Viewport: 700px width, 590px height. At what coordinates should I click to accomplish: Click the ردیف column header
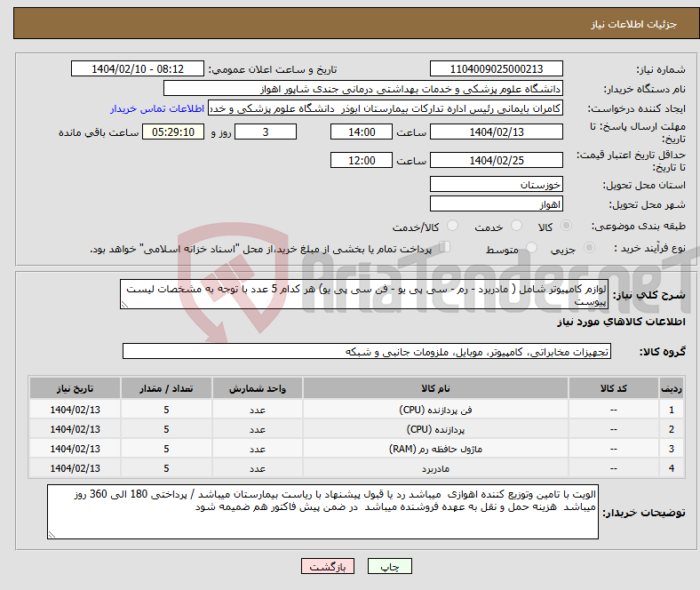click(x=671, y=388)
